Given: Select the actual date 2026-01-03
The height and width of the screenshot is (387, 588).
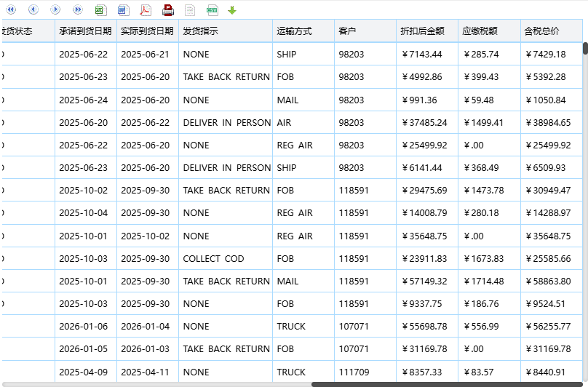Looking at the screenshot, I should click(x=148, y=348).
